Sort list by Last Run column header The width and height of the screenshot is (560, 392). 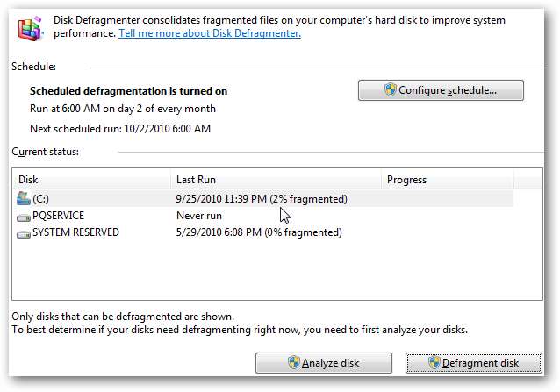click(276, 180)
